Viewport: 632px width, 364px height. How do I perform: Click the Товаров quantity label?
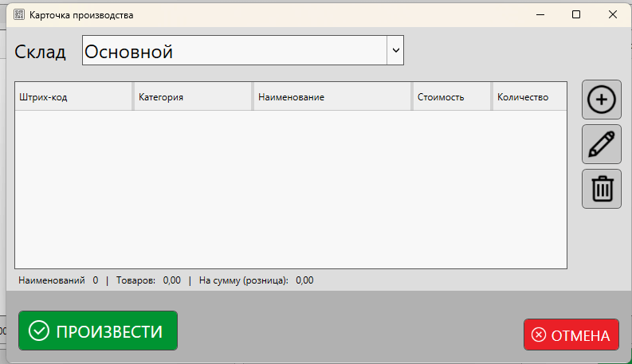136,280
